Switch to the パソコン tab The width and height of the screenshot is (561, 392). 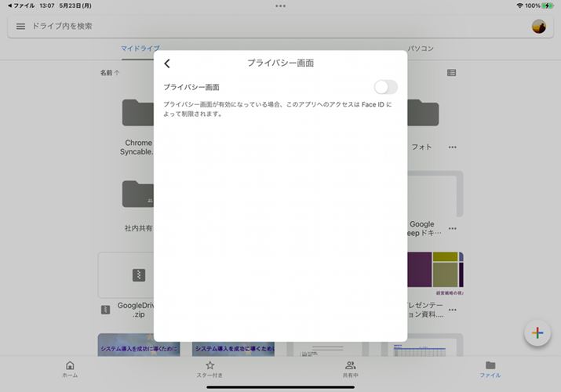coord(421,49)
